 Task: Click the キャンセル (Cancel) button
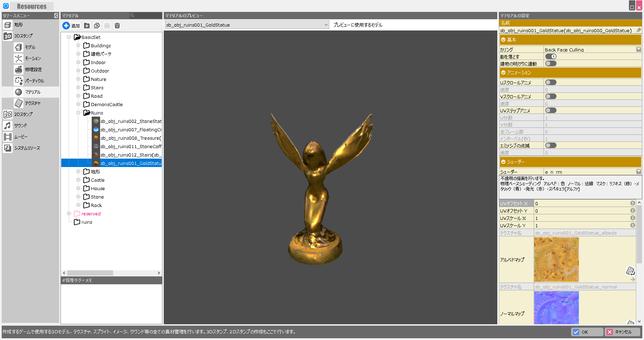tap(623, 332)
